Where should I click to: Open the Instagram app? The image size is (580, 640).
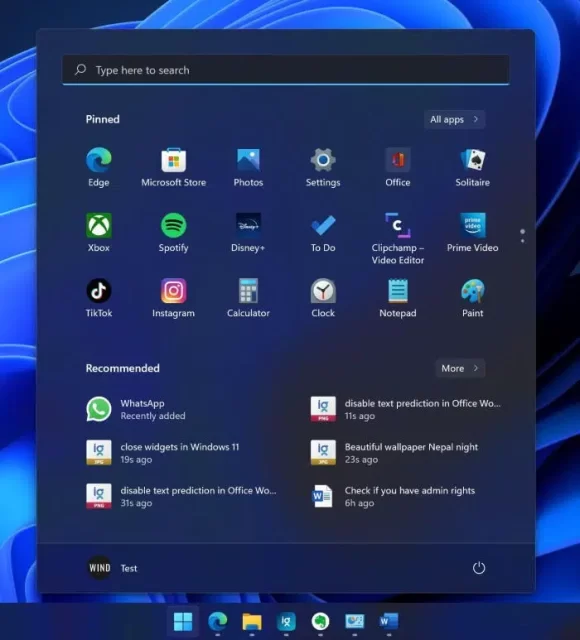click(173, 298)
